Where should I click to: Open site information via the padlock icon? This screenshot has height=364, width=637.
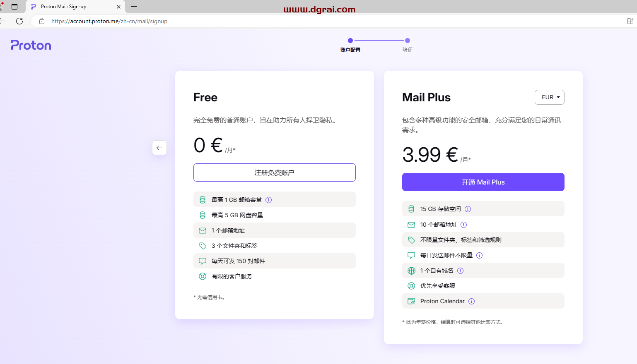[41, 21]
